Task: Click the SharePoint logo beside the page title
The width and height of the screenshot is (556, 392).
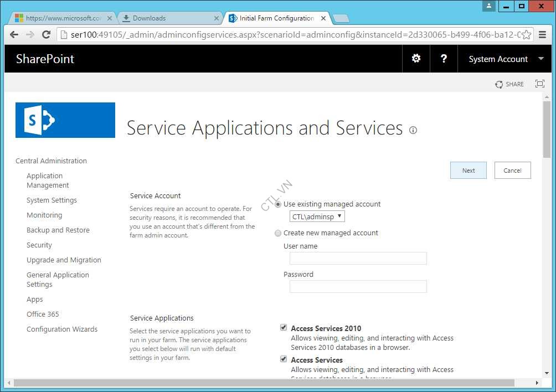Action: tap(65, 120)
